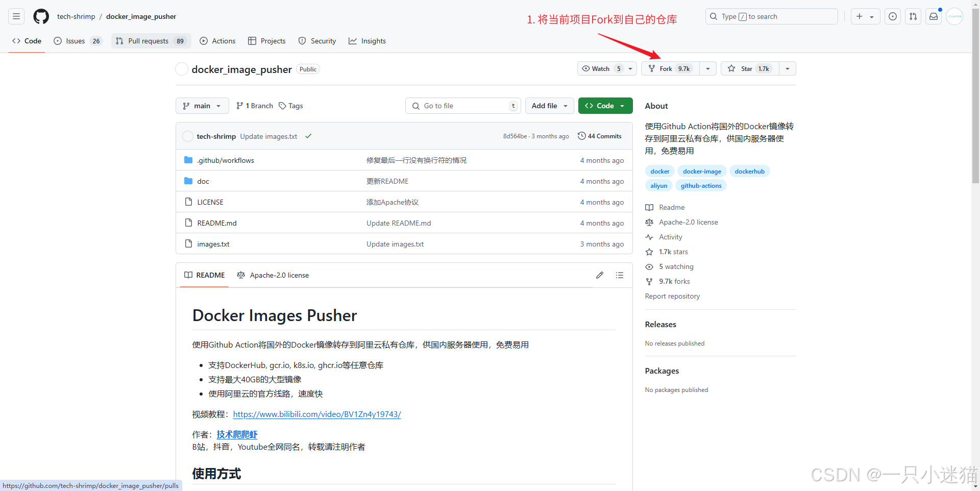Open the .github/workflows folder

coord(226,160)
